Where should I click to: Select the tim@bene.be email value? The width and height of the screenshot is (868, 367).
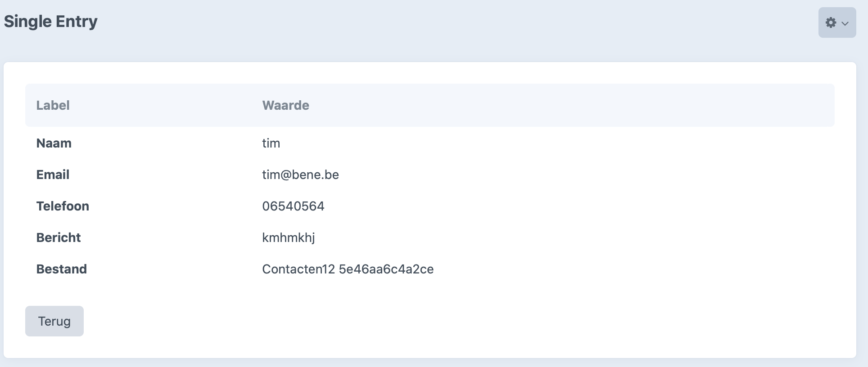pos(300,175)
